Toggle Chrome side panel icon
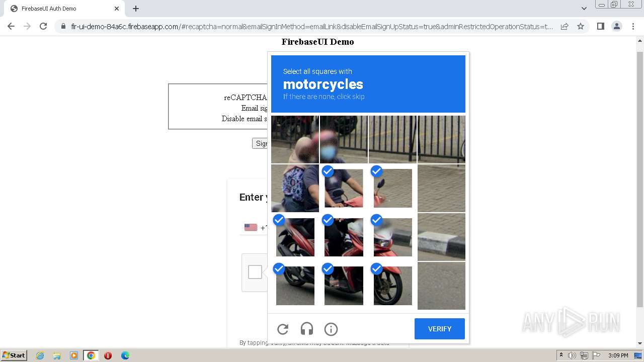This screenshot has width=644, height=362. click(600, 26)
